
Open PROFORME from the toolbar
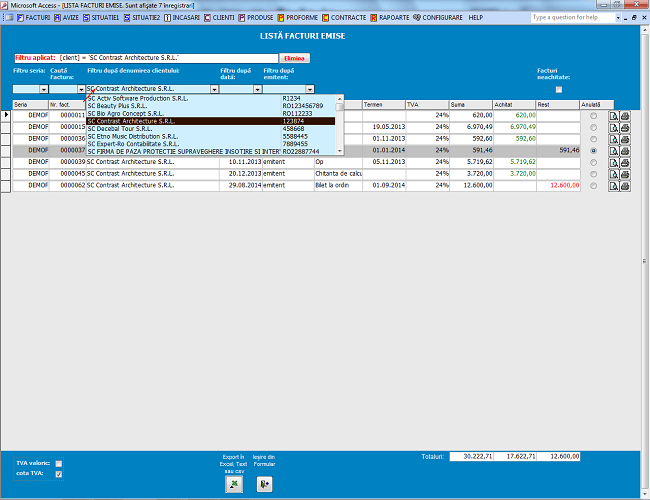298,17
